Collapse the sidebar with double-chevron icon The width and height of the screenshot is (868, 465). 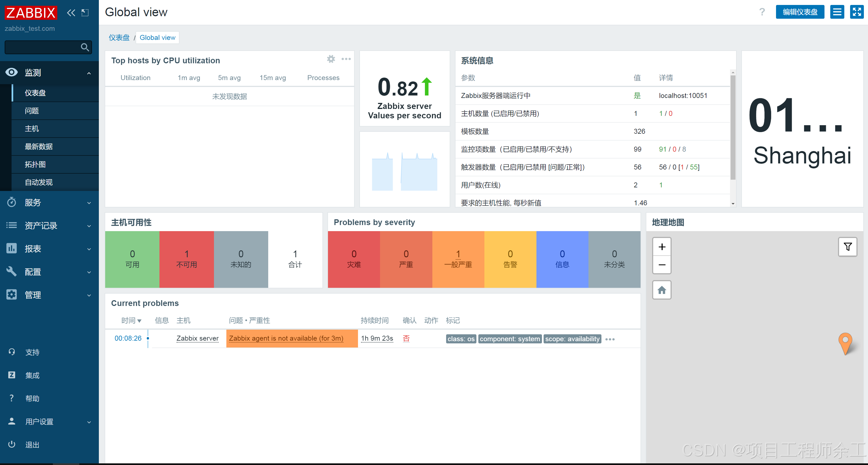tap(71, 13)
